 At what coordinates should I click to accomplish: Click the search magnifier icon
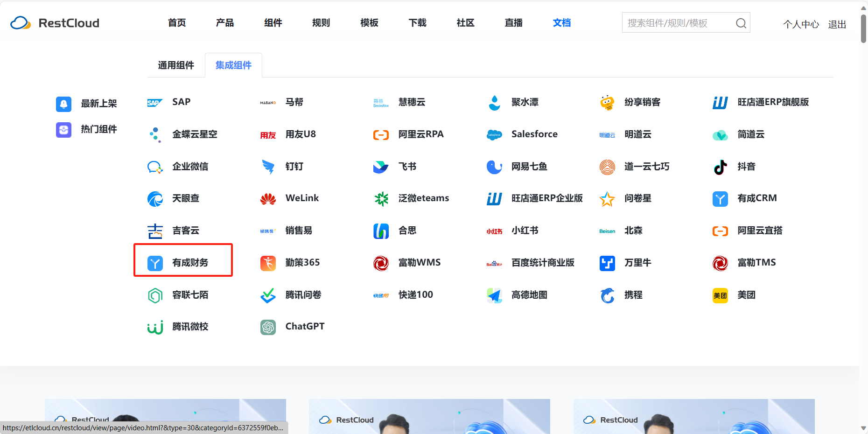point(741,23)
